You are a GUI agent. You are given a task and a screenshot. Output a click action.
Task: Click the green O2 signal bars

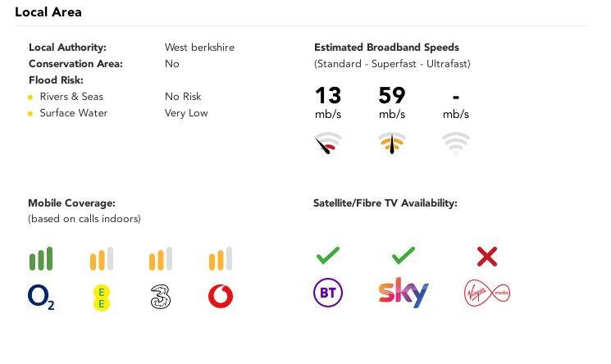pyautogui.click(x=41, y=259)
